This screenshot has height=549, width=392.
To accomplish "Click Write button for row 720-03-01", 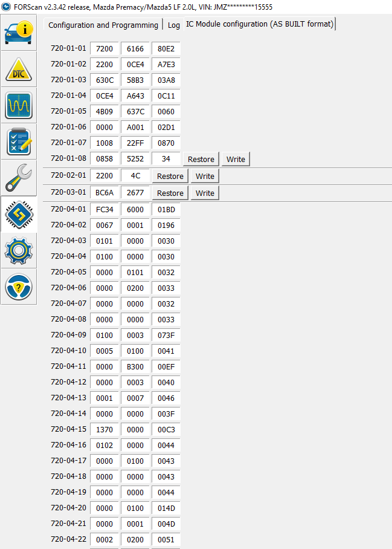I will [205, 193].
